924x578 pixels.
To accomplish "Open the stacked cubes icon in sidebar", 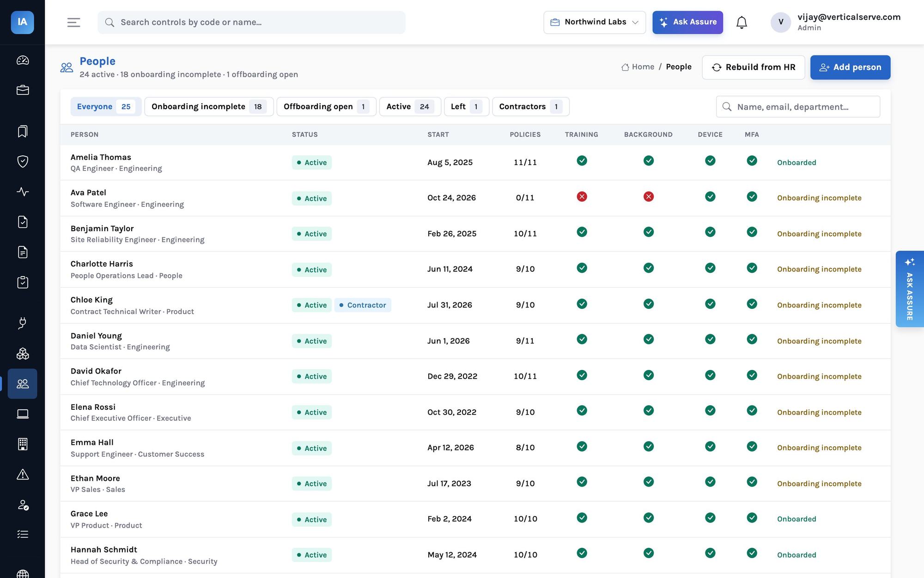I will tap(23, 354).
